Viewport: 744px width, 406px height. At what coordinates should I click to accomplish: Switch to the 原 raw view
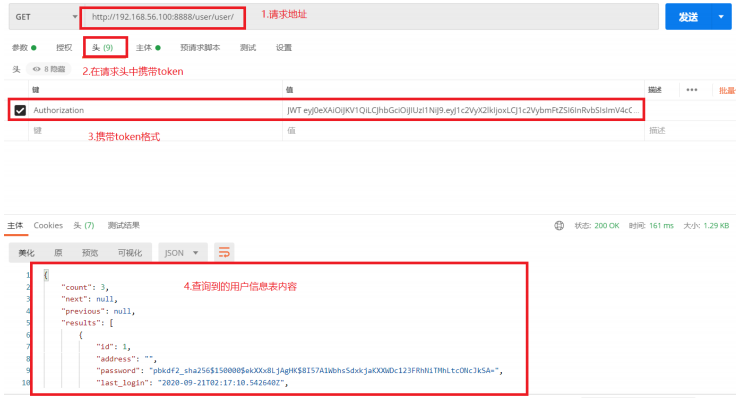coord(58,253)
